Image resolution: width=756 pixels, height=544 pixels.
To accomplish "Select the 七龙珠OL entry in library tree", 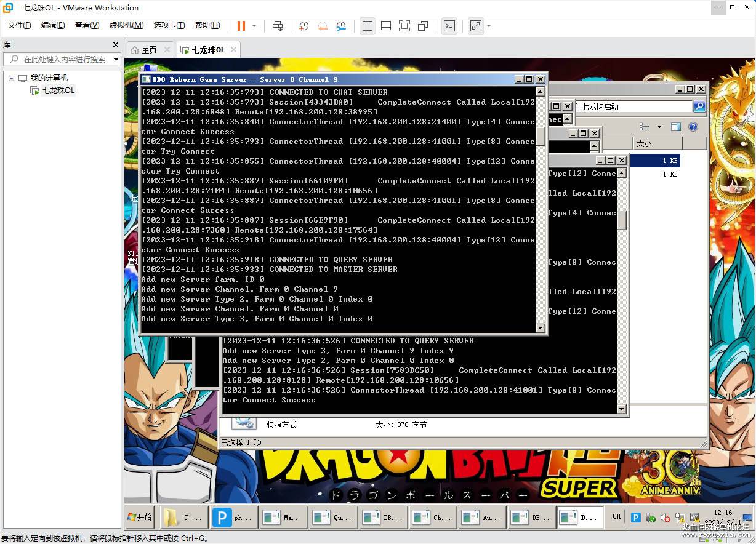I will pyautogui.click(x=58, y=90).
